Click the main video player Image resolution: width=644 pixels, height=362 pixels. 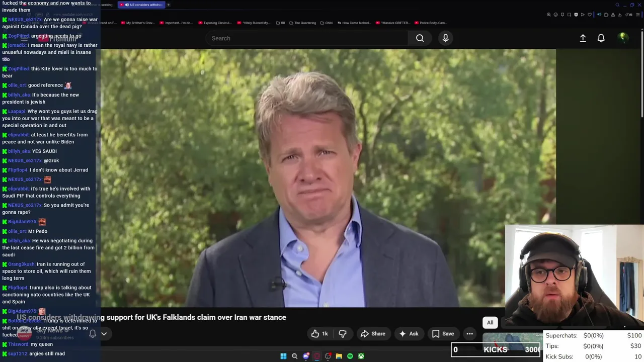pos(328,178)
